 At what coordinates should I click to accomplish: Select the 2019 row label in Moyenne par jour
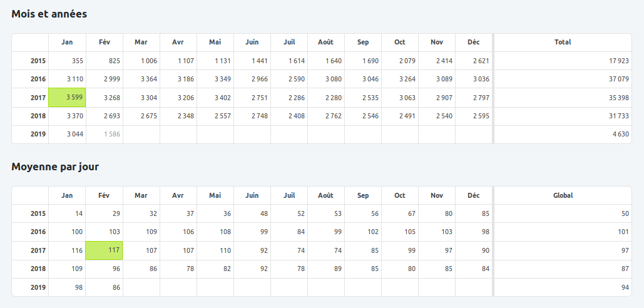[38, 287]
